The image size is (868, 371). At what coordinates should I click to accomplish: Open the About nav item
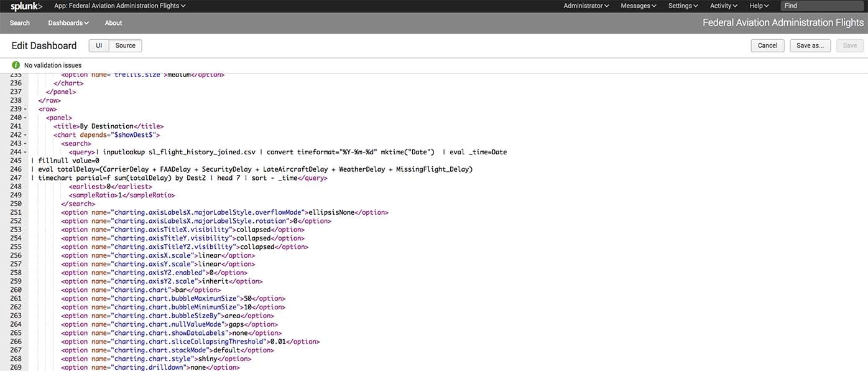tap(113, 23)
